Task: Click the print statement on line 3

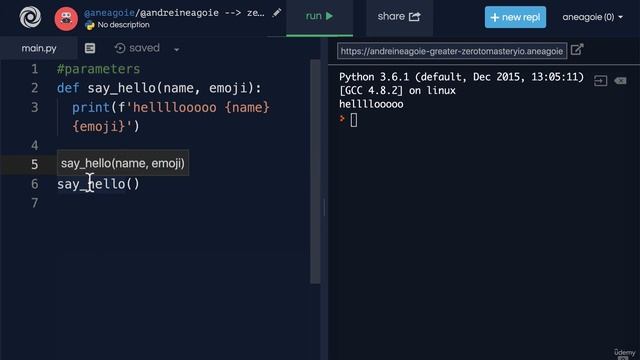Action: (171, 107)
